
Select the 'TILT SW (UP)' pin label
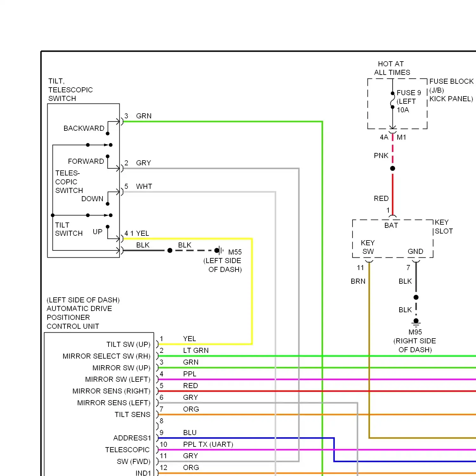click(129, 344)
